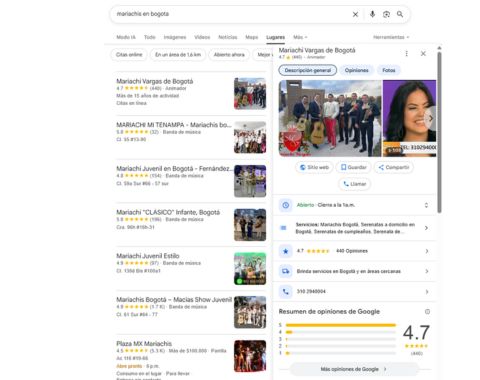Screen dimensions: 480x380
Task: Click the star icon in the 440 Opiniones row
Action: click(286, 251)
